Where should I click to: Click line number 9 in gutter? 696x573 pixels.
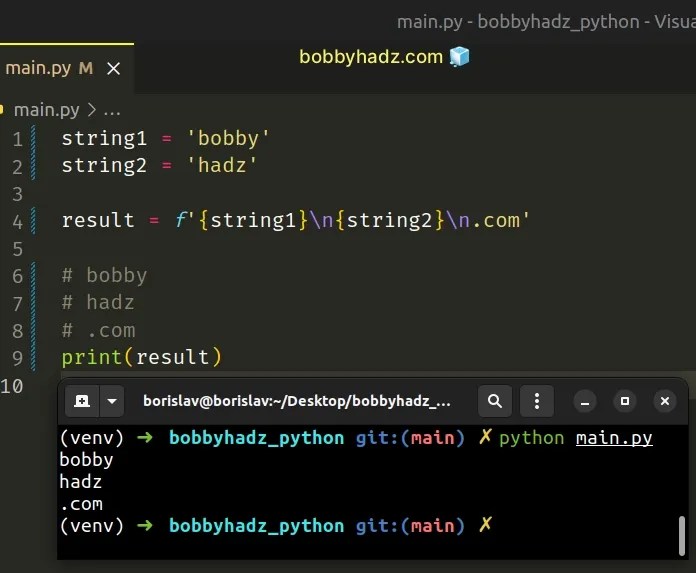pyautogui.click(x=17, y=358)
